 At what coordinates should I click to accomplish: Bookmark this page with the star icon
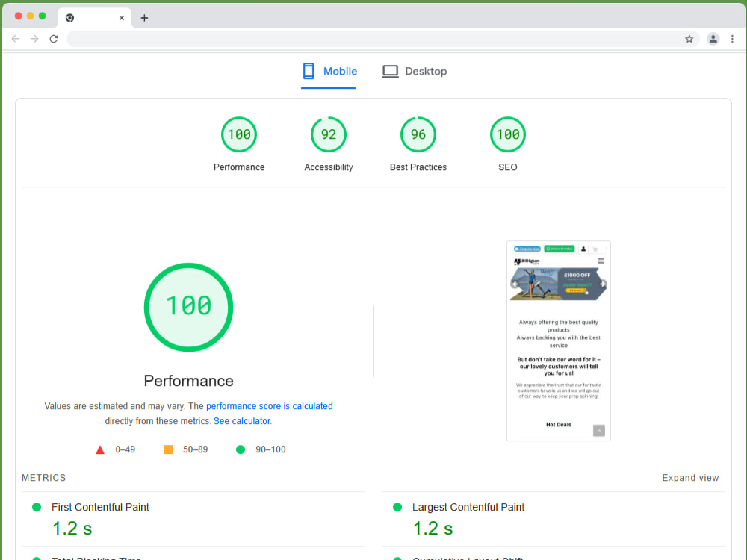[689, 39]
